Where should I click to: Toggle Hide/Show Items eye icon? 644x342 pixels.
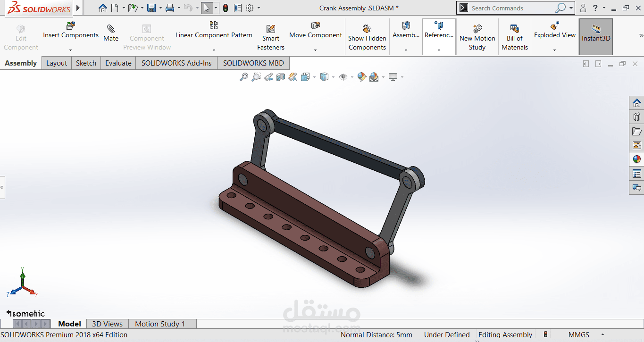[x=343, y=77]
